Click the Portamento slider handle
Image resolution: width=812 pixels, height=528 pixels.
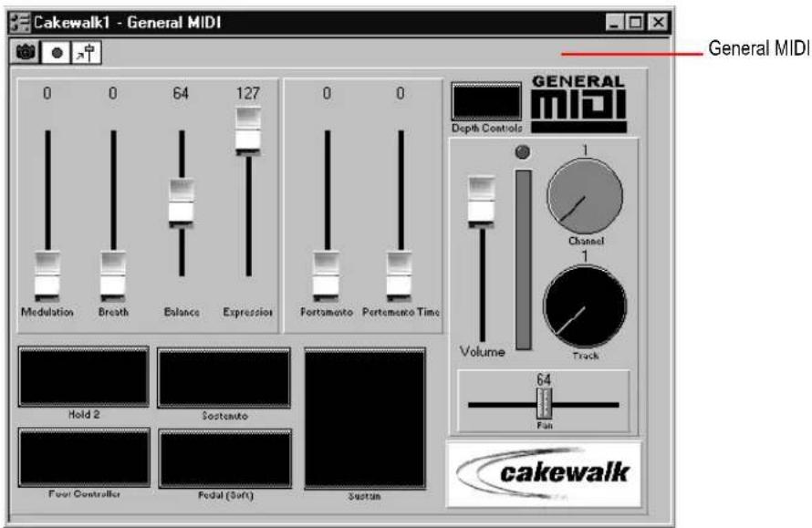(x=327, y=276)
